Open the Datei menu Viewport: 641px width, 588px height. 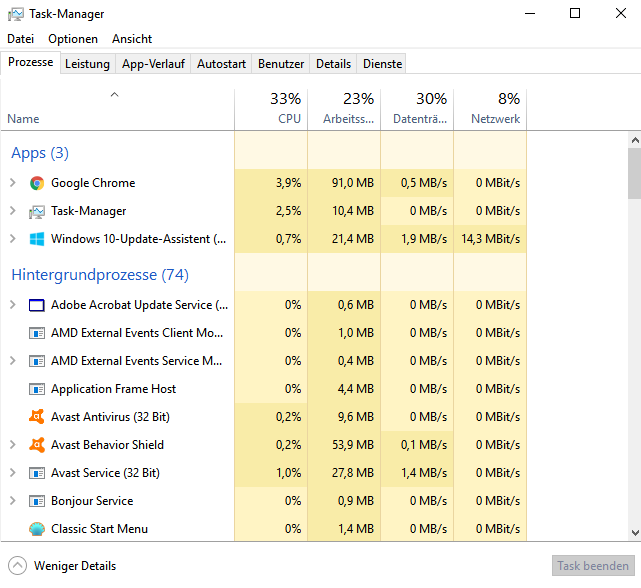(x=20, y=39)
